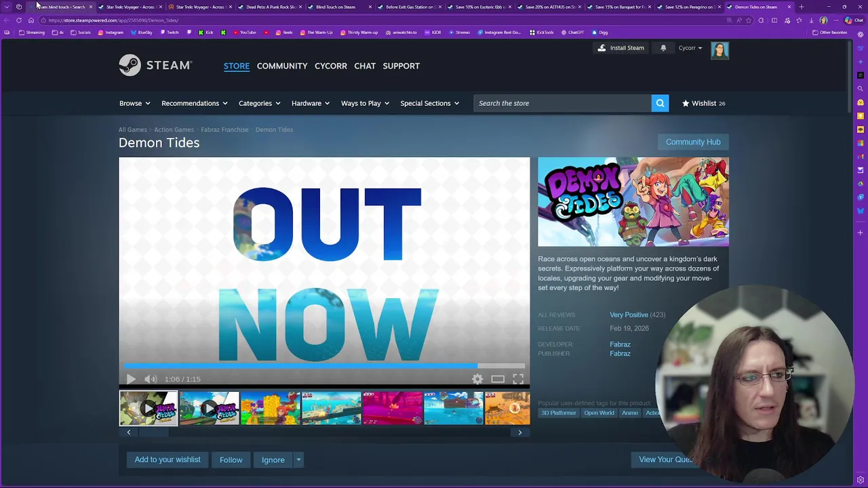Select second trailer video thumbnail
The image size is (868, 488).
pos(210,409)
